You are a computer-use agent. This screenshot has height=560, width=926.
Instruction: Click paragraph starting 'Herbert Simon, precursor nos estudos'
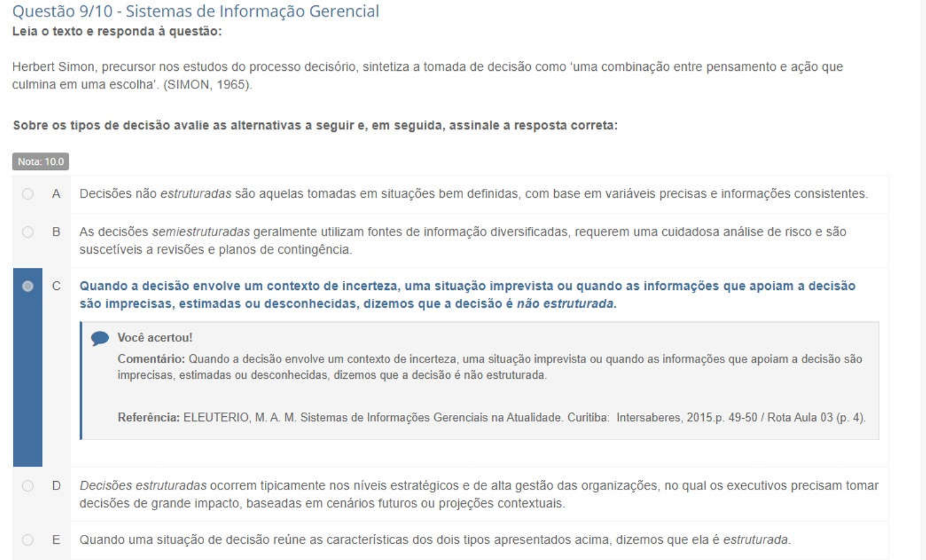427,75
